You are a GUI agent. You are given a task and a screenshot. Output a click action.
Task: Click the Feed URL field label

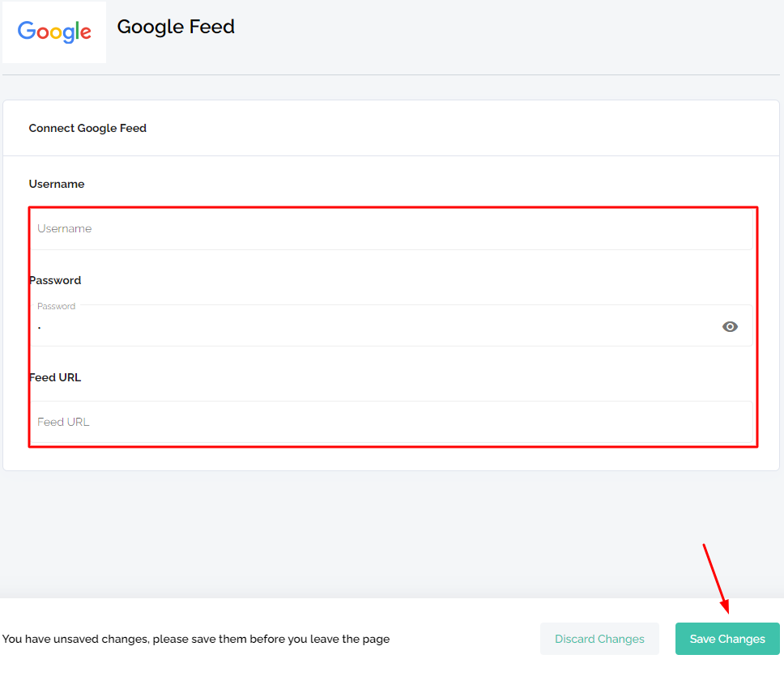(55, 377)
